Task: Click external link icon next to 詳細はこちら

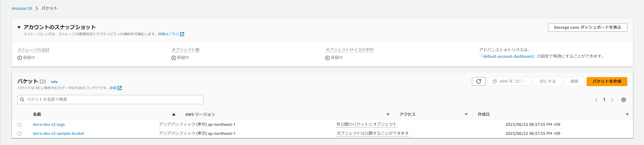Action: click(x=182, y=34)
